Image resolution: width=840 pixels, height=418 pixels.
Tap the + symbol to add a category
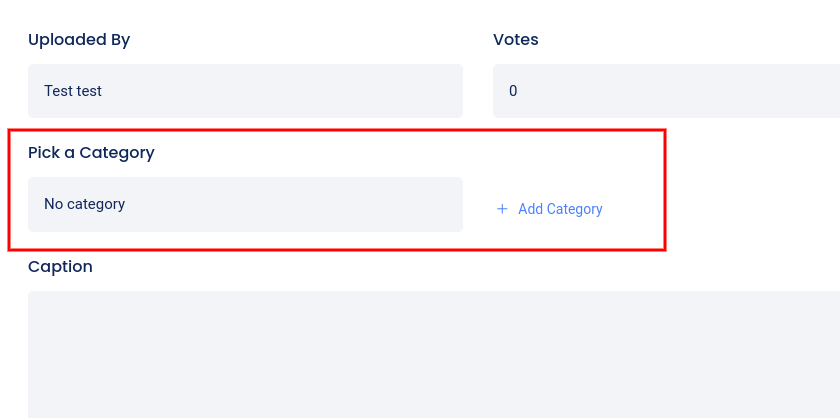pyautogui.click(x=502, y=209)
